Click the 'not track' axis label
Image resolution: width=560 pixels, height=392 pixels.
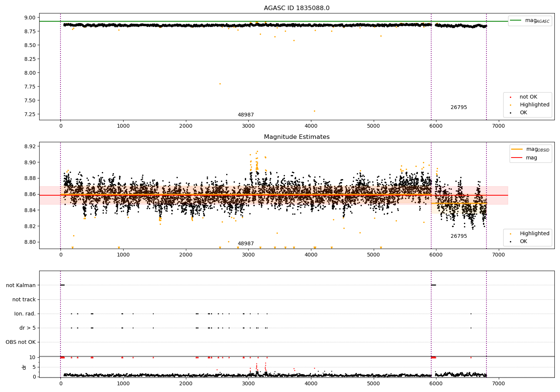(24, 300)
